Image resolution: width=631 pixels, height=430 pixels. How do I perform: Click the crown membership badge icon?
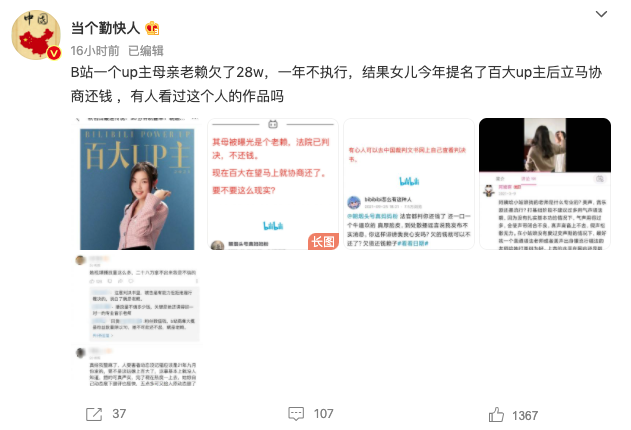tap(152, 28)
